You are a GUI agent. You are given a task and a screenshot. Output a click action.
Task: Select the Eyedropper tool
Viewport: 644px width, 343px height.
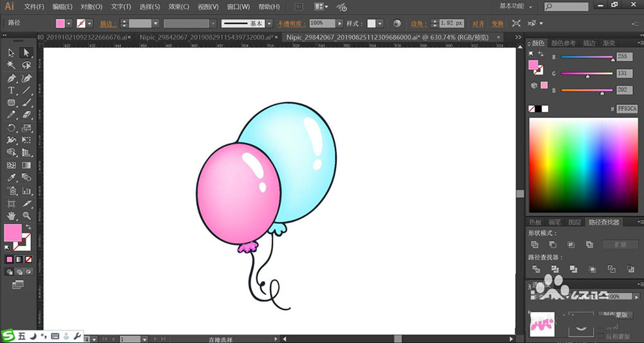click(11, 178)
